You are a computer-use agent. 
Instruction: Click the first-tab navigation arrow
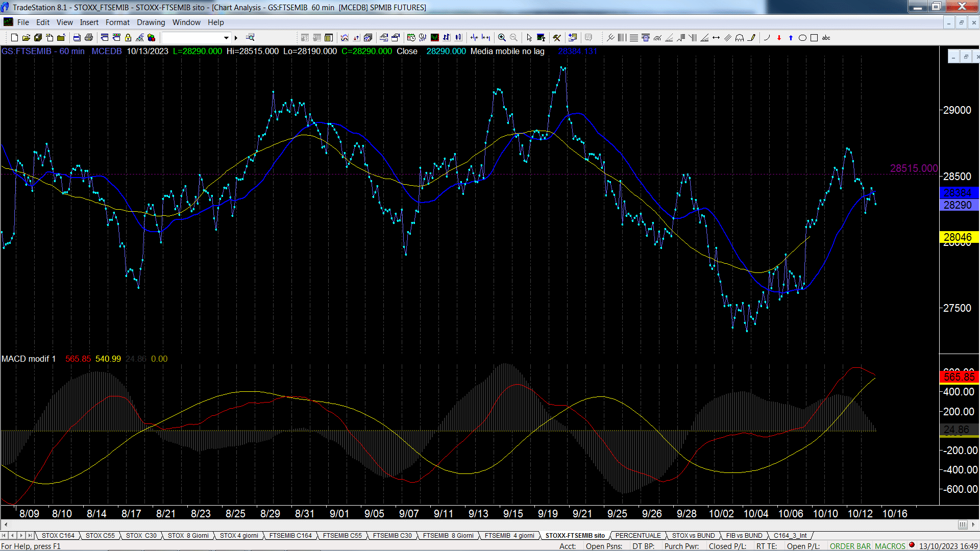click(5, 536)
